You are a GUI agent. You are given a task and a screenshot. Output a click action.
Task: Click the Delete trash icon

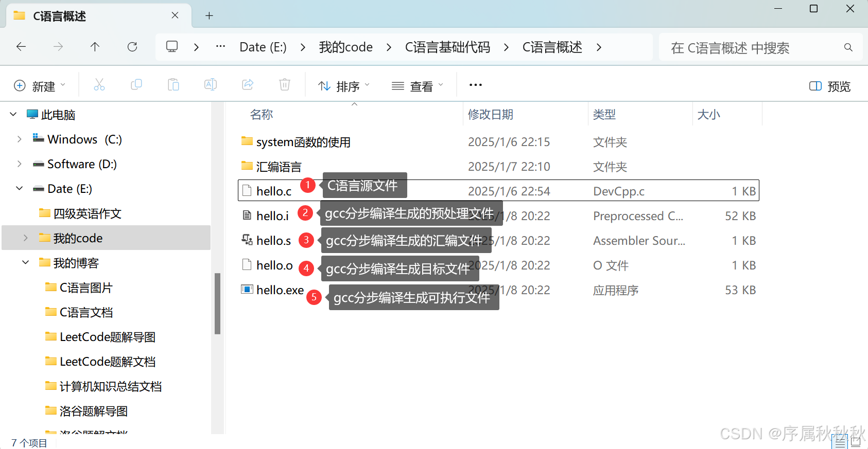285,85
